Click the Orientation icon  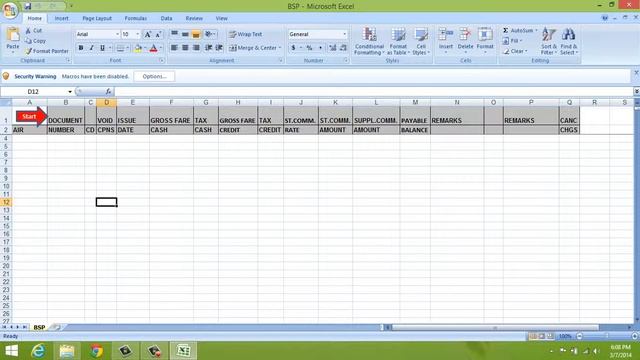click(209, 34)
